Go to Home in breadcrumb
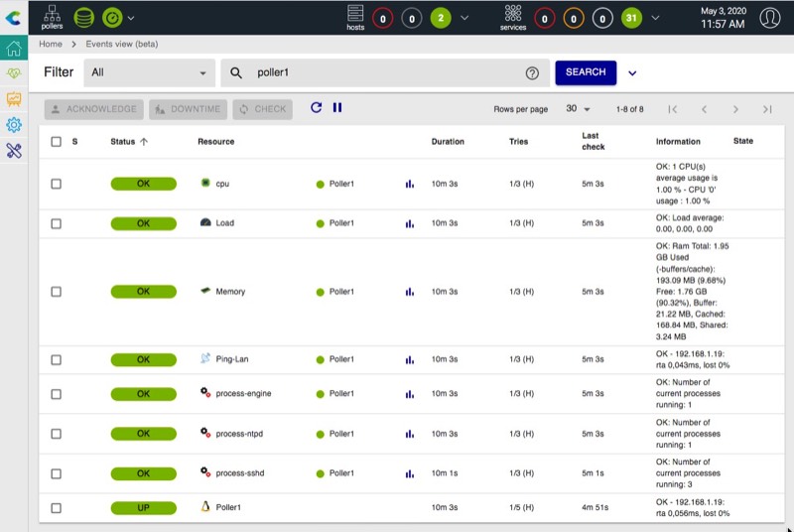 [x=50, y=45]
